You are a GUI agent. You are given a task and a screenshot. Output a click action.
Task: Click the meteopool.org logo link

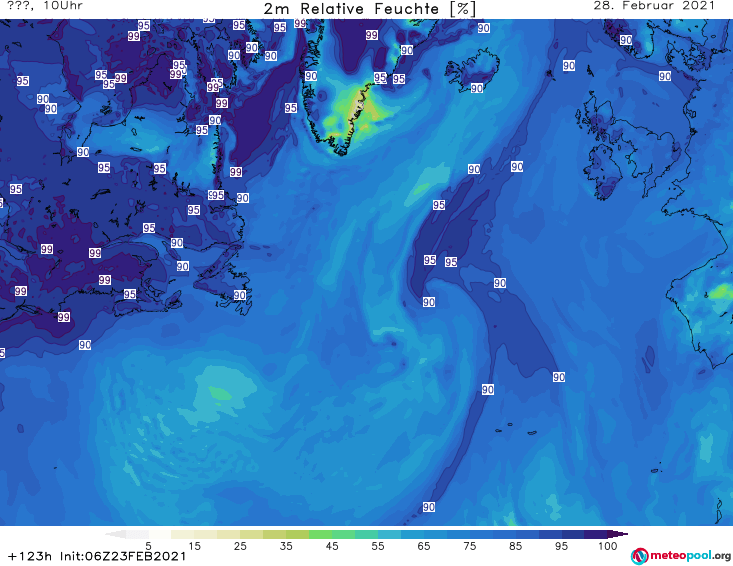681,556
